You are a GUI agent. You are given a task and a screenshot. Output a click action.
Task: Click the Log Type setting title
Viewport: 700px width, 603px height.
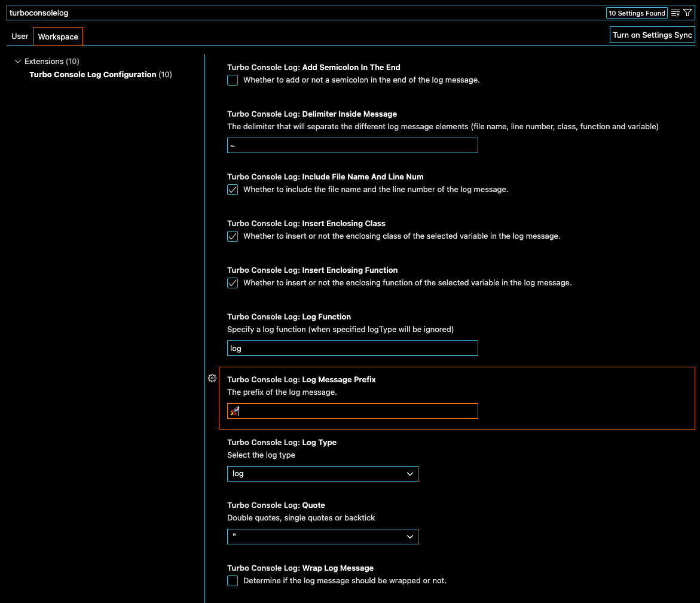tap(282, 442)
